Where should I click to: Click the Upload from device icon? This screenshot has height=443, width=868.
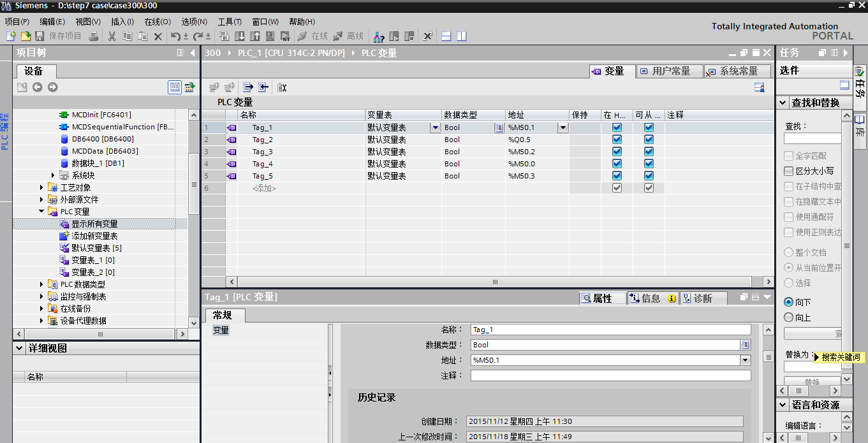pyautogui.click(x=255, y=36)
